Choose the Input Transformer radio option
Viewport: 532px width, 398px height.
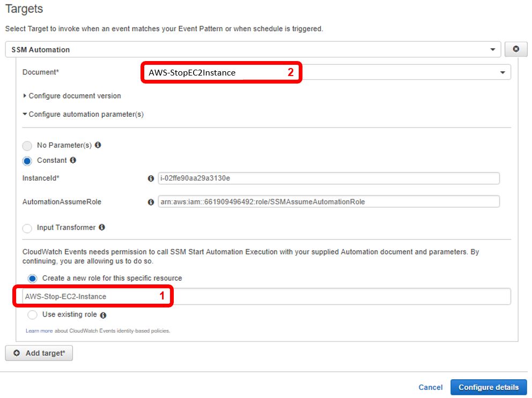coord(27,228)
